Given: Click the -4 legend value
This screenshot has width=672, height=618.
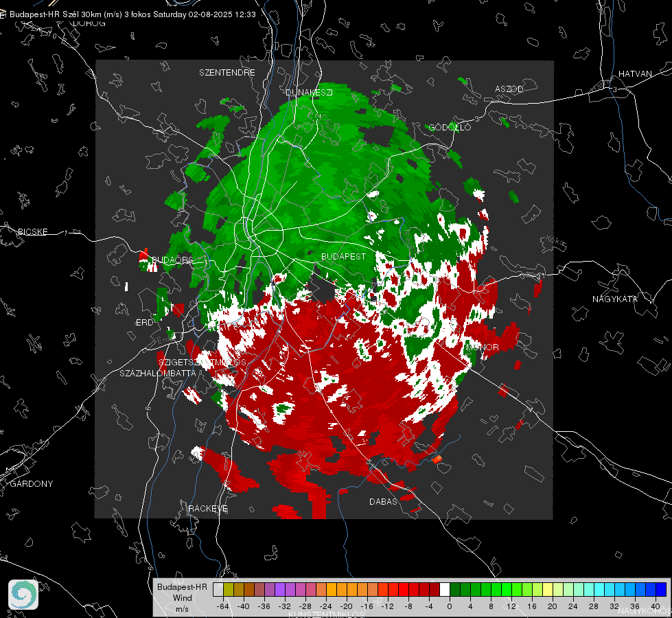Looking at the screenshot, I should click(x=428, y=606).
